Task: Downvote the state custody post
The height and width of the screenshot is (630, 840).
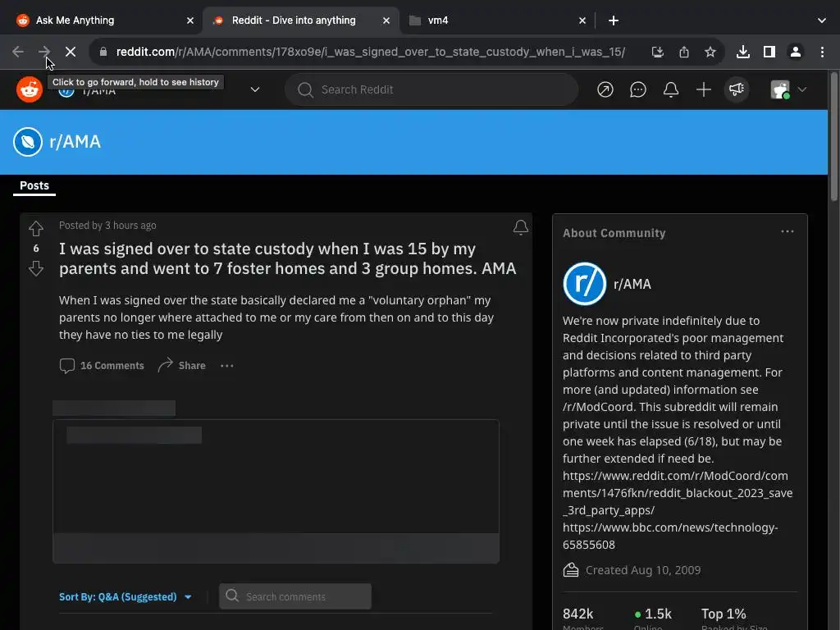Action: click(36, 268)
